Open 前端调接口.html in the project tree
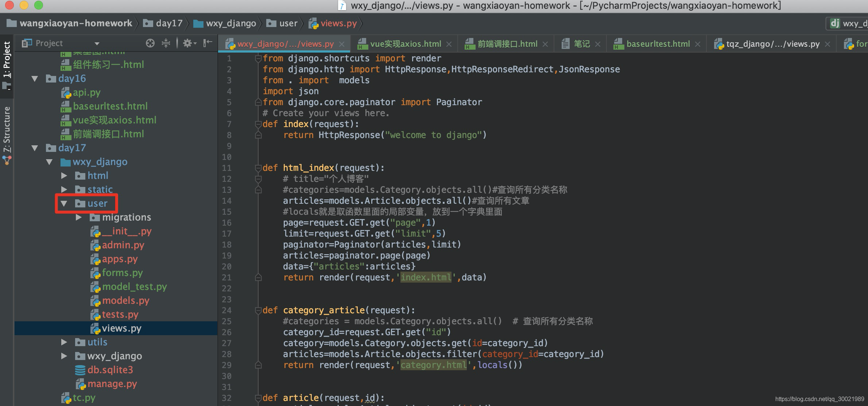Image resolution: width=868 pixels, height=406 pixels. coord(102,134)
